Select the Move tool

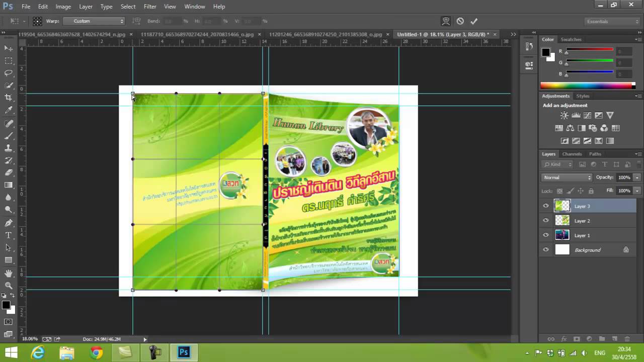click(x=9, y=48)
